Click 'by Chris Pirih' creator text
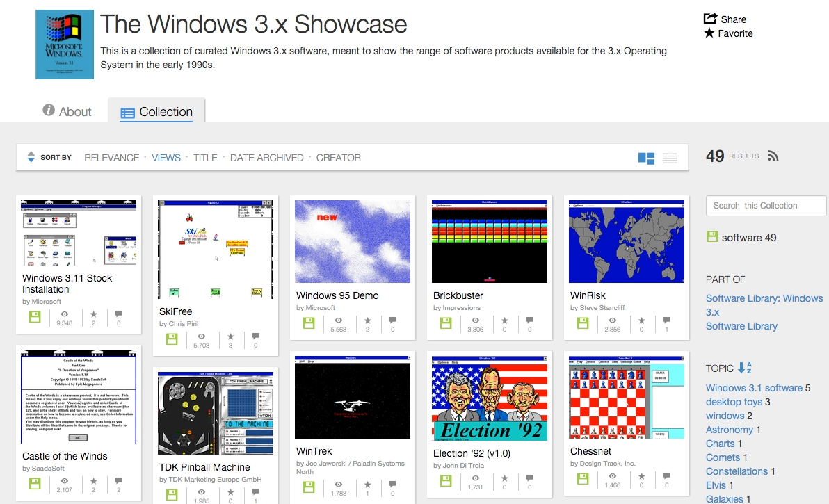The height and width of the screenshot is (504, 829). click(179, 323)
